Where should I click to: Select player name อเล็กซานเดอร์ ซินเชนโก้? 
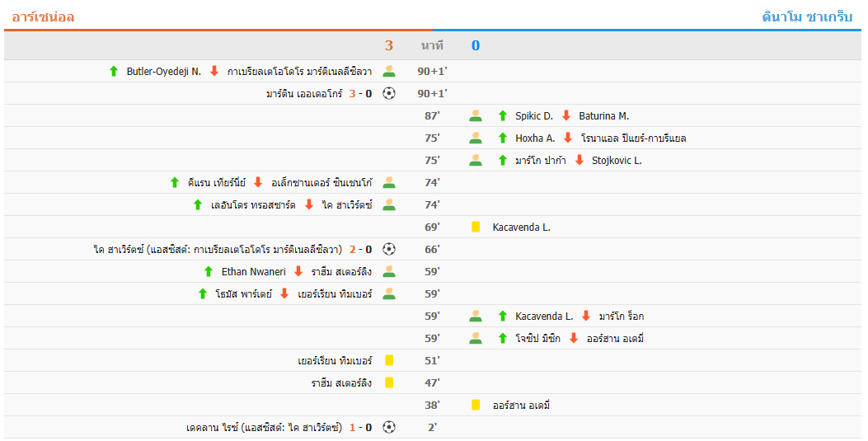tap(321, 183)
